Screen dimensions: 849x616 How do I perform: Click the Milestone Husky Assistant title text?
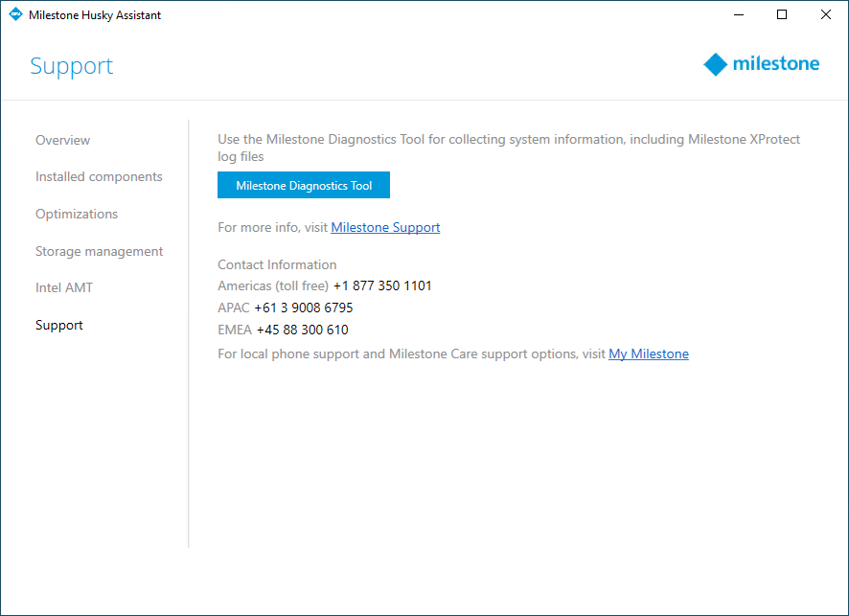coord(95,15)
